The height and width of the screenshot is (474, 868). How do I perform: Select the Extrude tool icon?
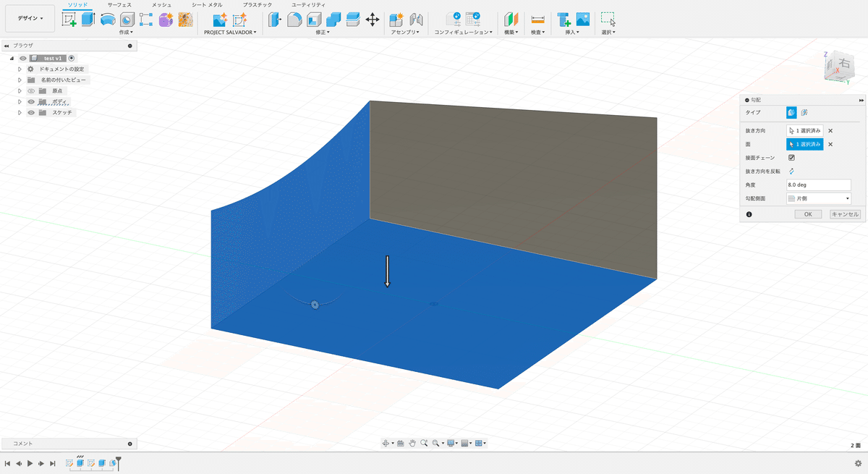[x=88, y=20]
